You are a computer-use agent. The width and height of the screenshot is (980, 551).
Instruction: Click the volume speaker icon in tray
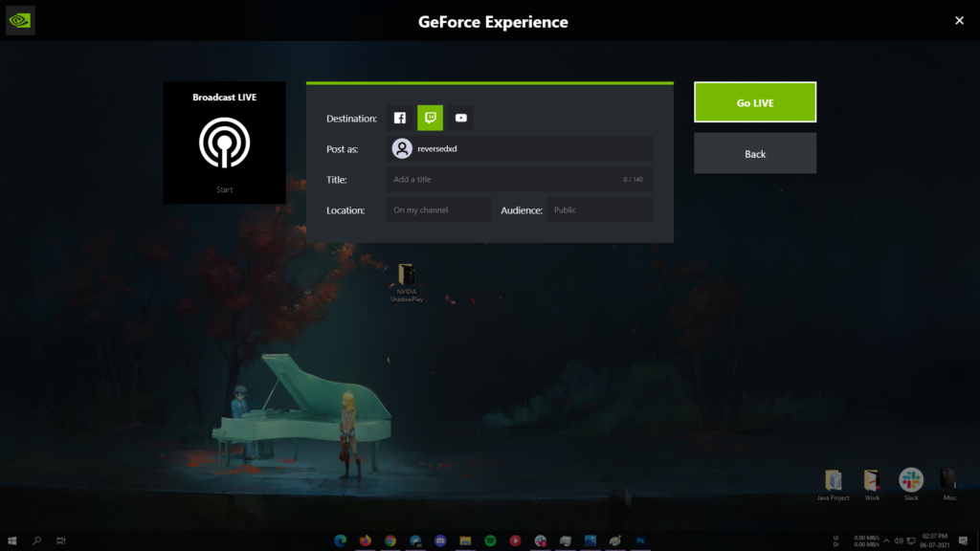pyautogui.click(x=899, y=540)
